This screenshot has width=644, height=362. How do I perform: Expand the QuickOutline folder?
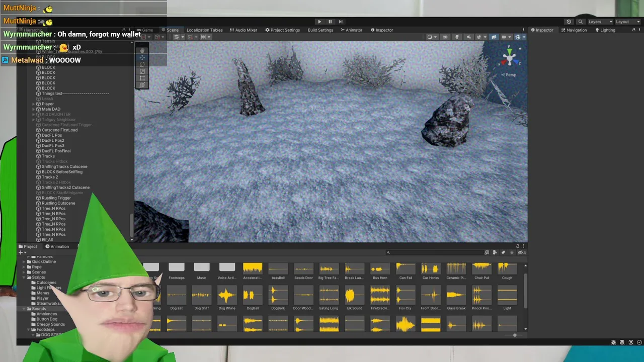pos(23,262)
